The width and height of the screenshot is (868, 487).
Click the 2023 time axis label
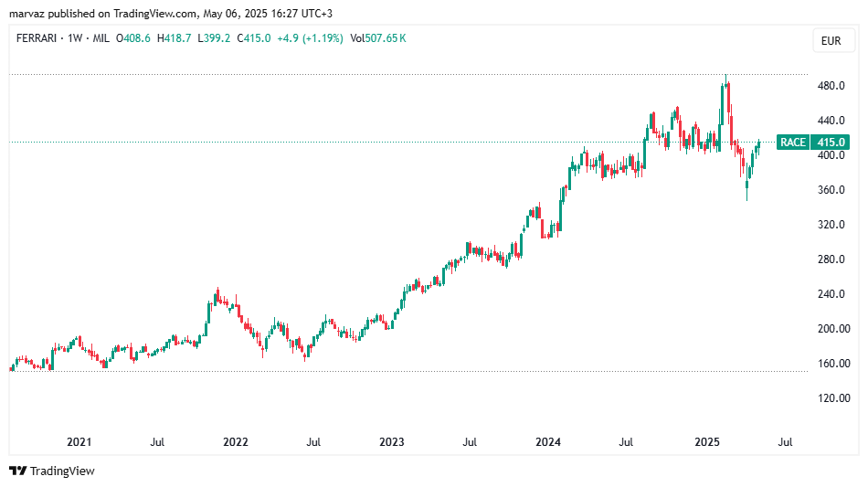pos(391,442)
